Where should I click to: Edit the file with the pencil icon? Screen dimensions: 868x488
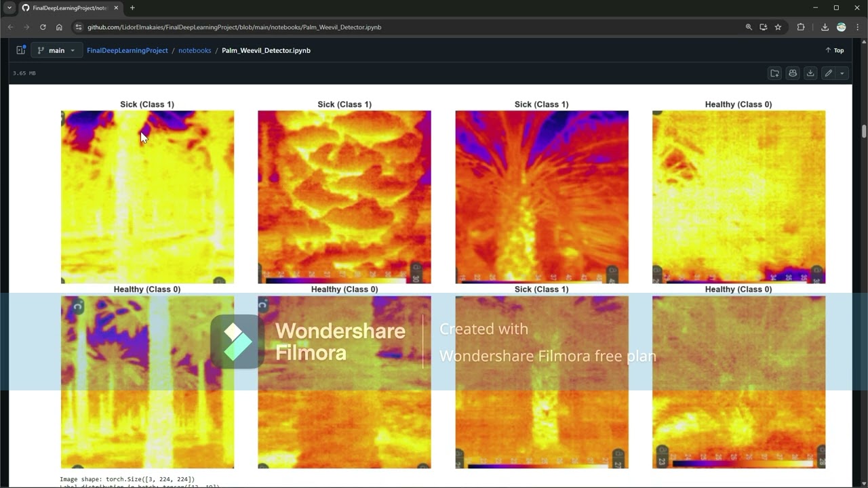828,73
